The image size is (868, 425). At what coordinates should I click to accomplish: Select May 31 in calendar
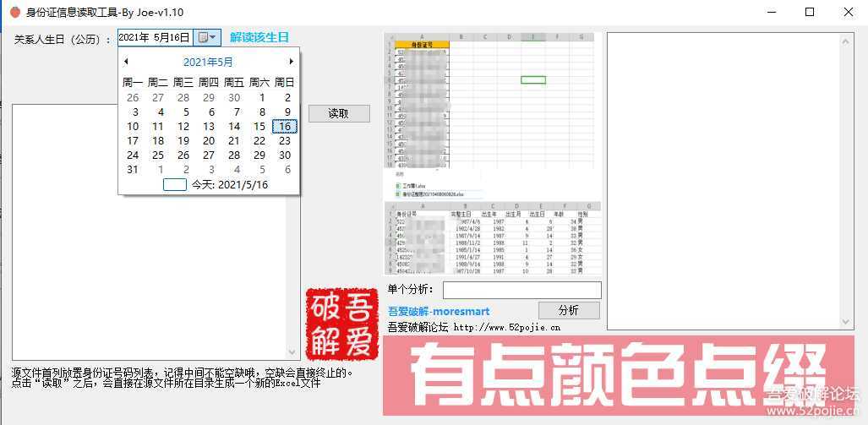133,169
